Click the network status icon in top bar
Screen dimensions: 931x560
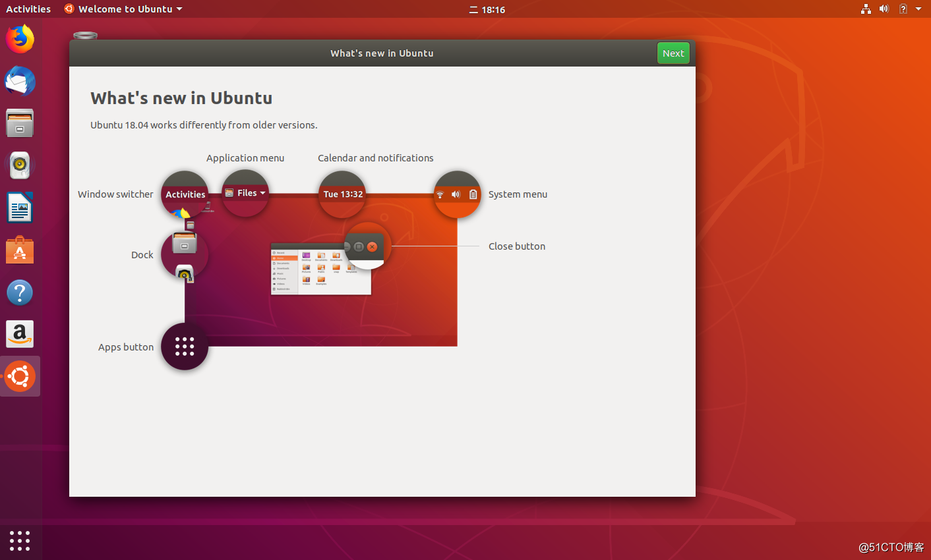click(x=866, y=9)
